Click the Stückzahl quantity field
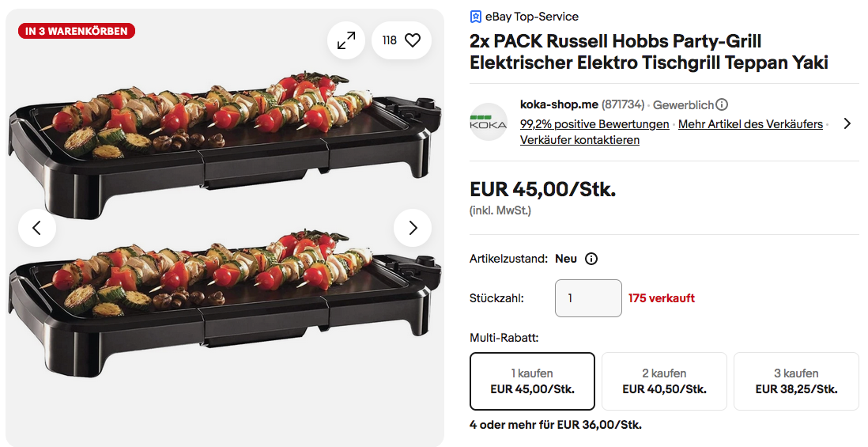 (588, 298)
